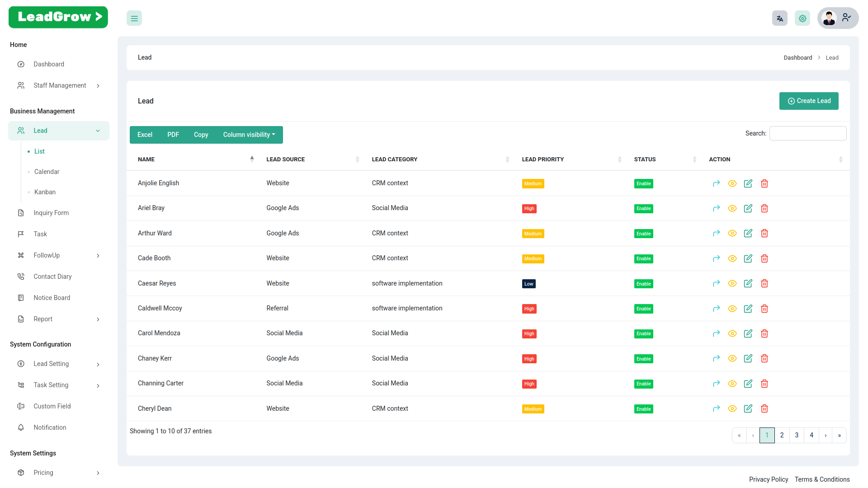Open the Column visibility dropdown
868x488 pixels.
pos(249,135)
